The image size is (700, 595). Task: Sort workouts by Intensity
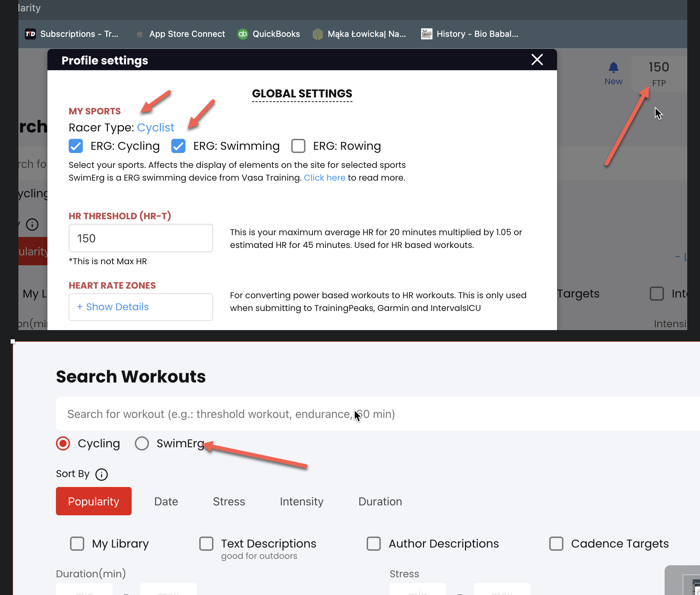click(302, 501)
